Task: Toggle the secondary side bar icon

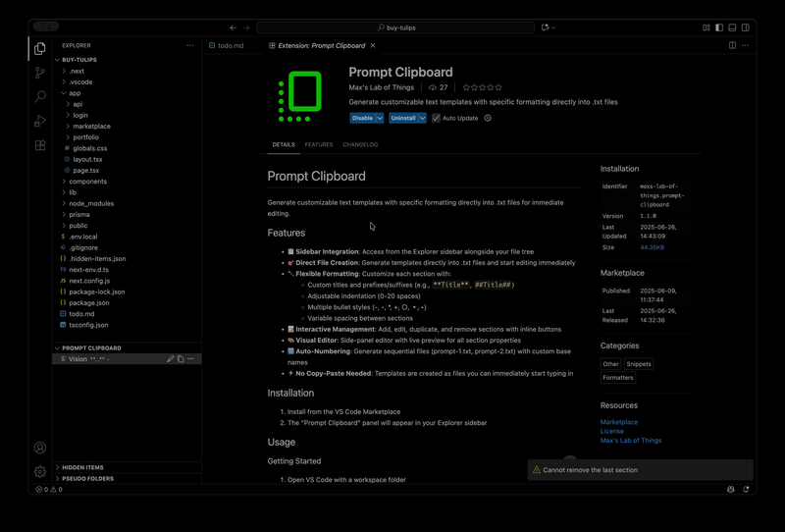Action: pos(746,27)
